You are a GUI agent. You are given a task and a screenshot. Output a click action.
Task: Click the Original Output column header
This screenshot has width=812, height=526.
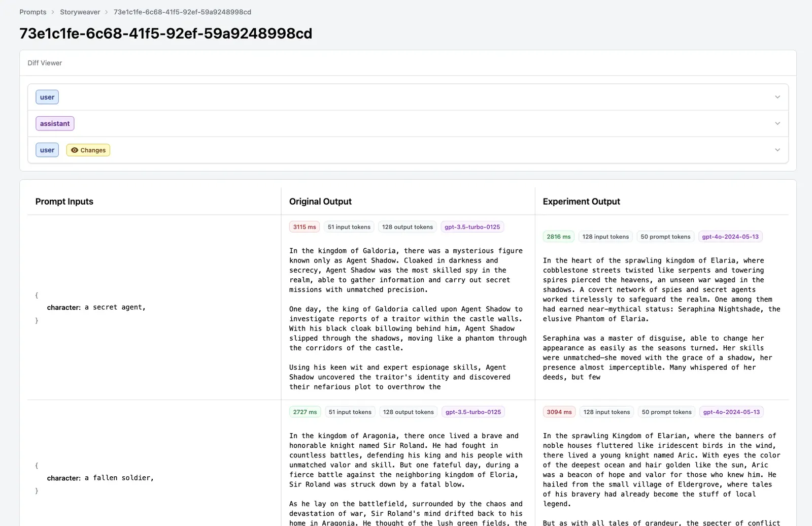320,202
